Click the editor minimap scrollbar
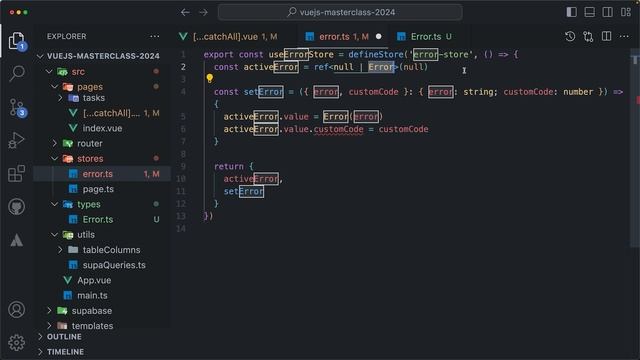The height and width of the screenshot is (360, 640). [x=635, y=147]
